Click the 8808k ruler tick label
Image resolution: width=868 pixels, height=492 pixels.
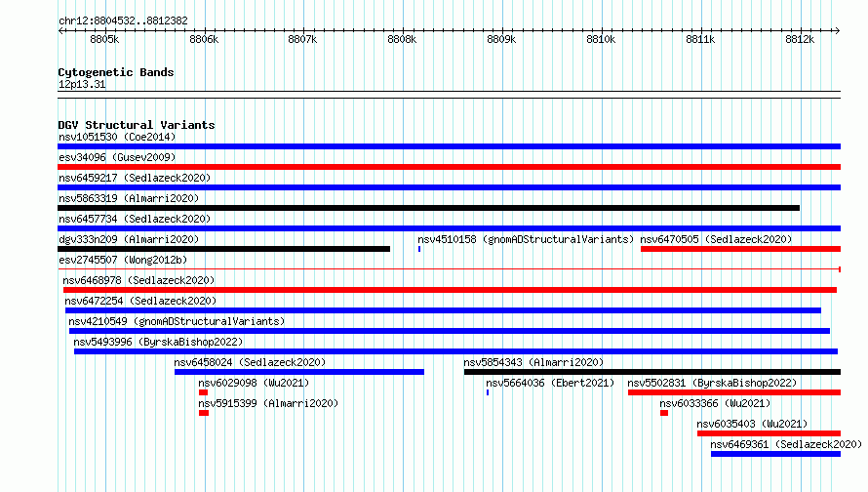(402, 39)
